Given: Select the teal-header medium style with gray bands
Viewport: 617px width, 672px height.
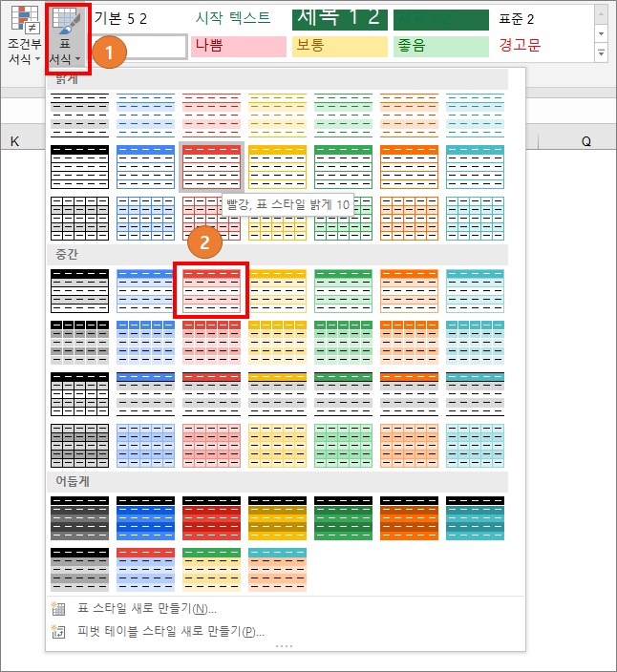Looking at the screenshot, I should [475, 394].
